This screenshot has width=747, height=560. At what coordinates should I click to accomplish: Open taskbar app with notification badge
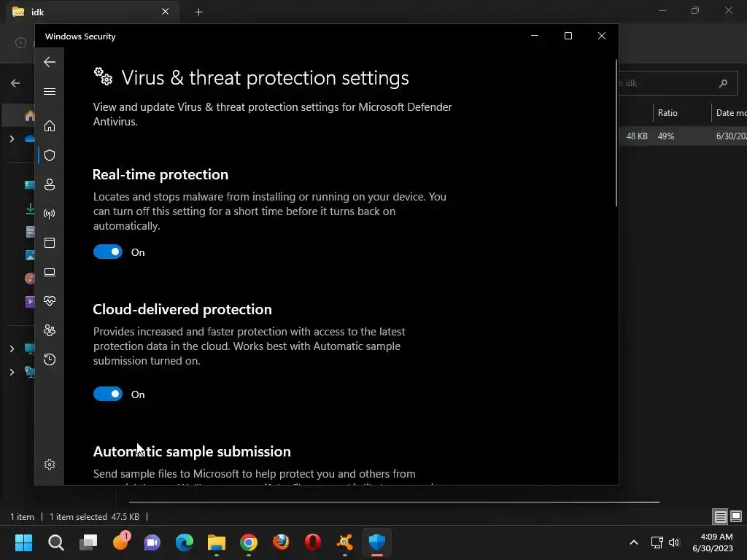(x=120, y=542)
